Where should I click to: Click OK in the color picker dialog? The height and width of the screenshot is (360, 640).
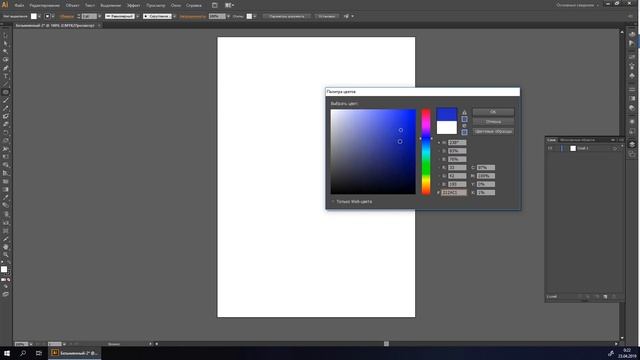pos(493,112)
